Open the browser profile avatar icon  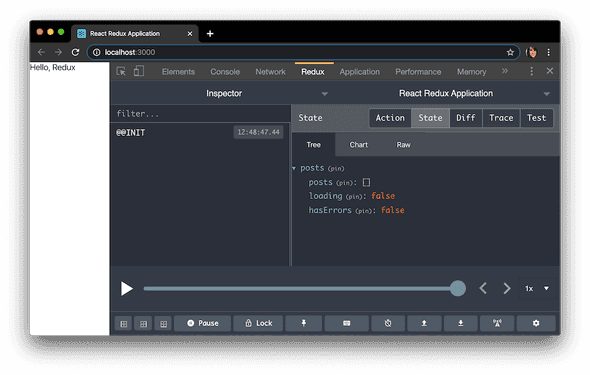pos(532,52)
